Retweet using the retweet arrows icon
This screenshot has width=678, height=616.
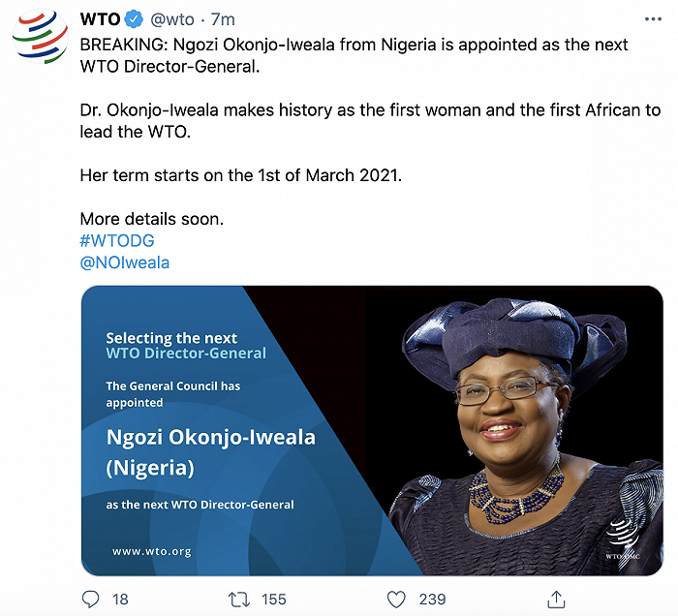click(x=238, y=600)
